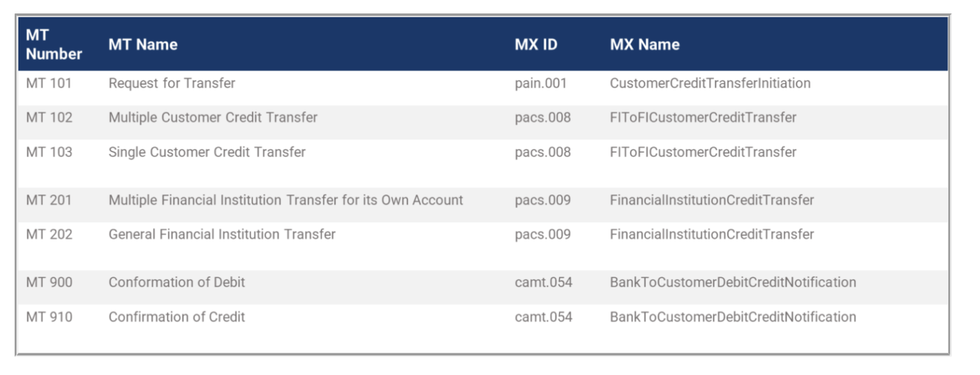Select the MT 201 cell

click(x=49, y=200)
